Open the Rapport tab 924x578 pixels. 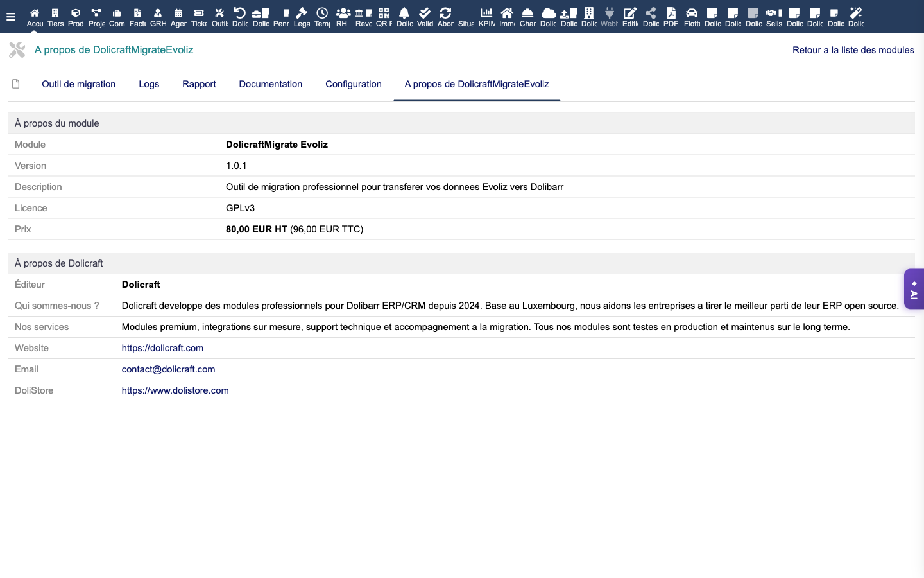pyautogui.click(x=199, y=84)
